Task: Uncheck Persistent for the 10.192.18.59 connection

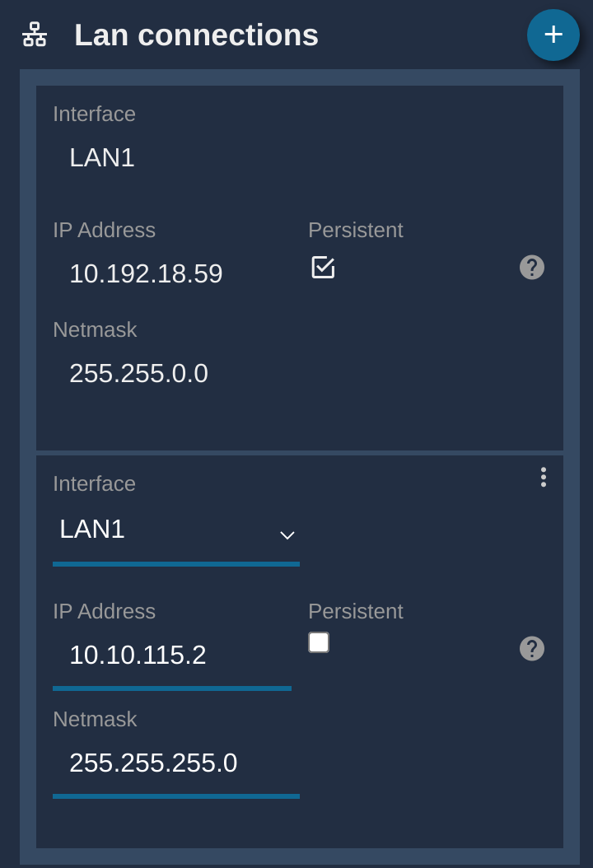Action: 323,268
